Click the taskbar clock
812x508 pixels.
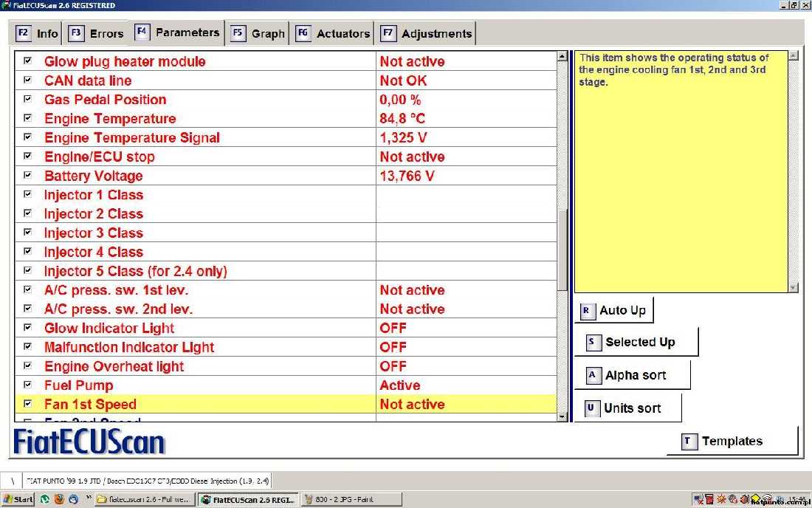tap(796, 499)
